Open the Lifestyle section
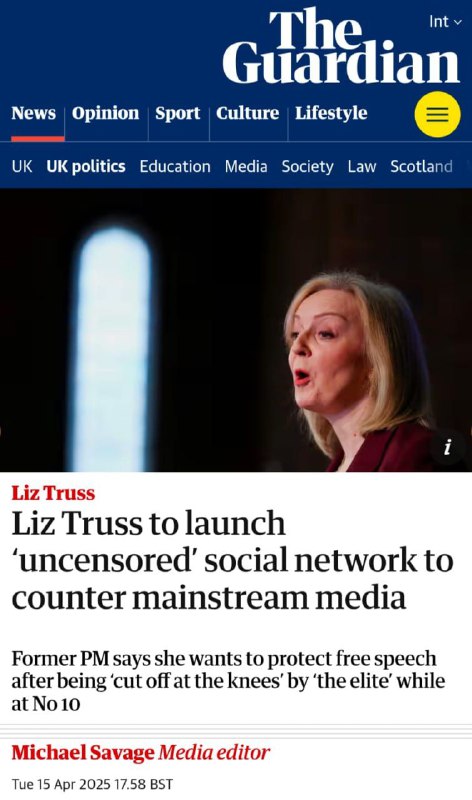The width and height of the screenshot is (472, 800). [331, 113]
